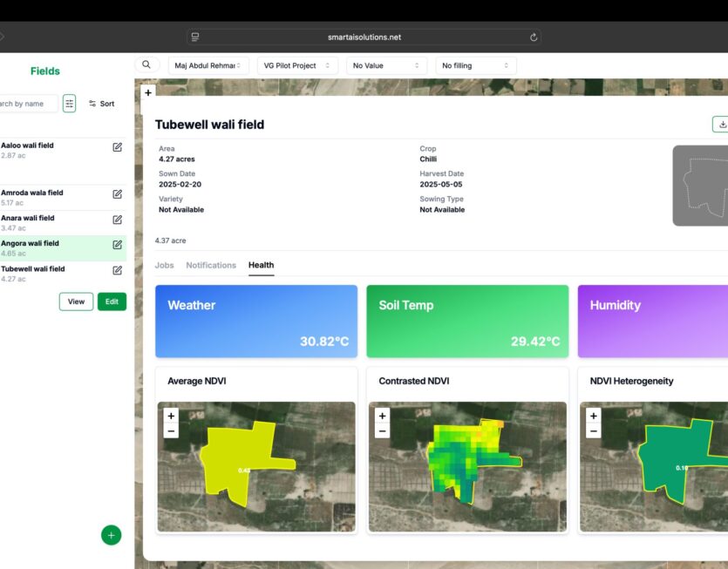Expand the No filling dropdown
The image size is (728, 569).
pyautogui.click(x=475, y=65)
